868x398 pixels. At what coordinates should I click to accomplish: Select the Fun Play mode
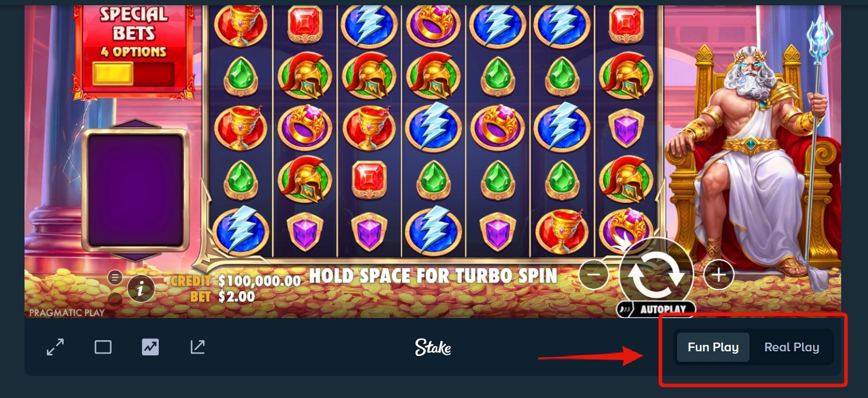713,347
